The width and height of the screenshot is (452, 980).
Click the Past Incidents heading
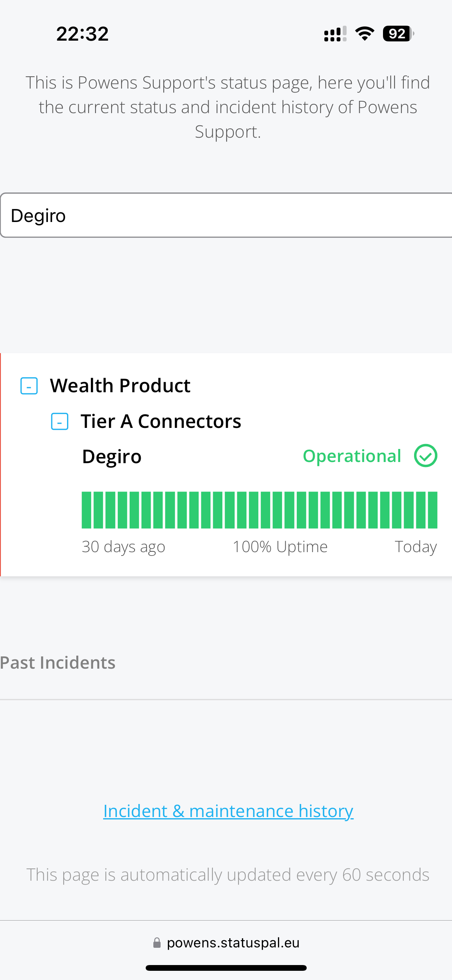click(58, 663)
